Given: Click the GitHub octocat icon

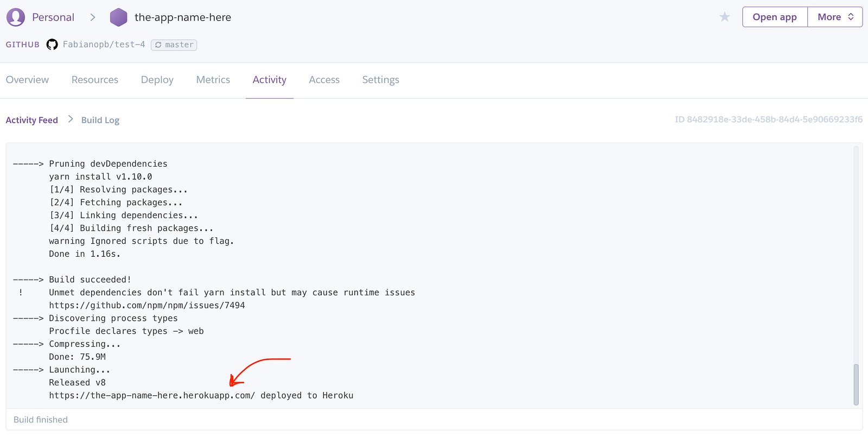Looking at the screenshot, I should pyautogui.click(x=52, y=45).
